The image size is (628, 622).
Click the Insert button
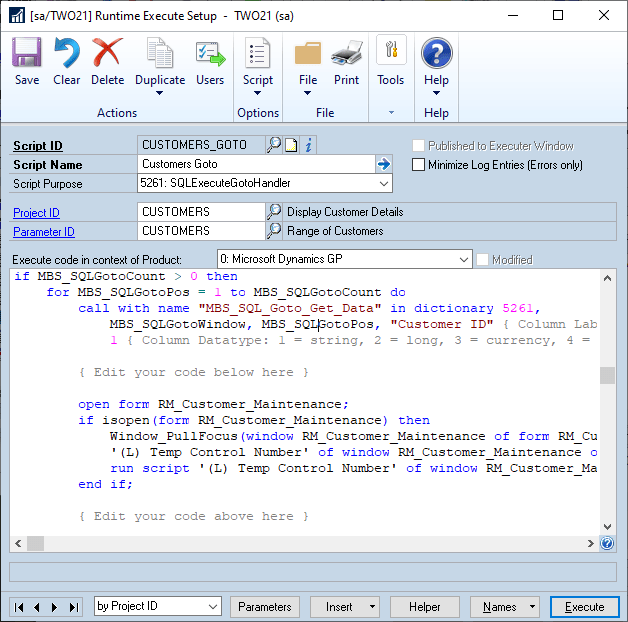click(x=339, y=607)
